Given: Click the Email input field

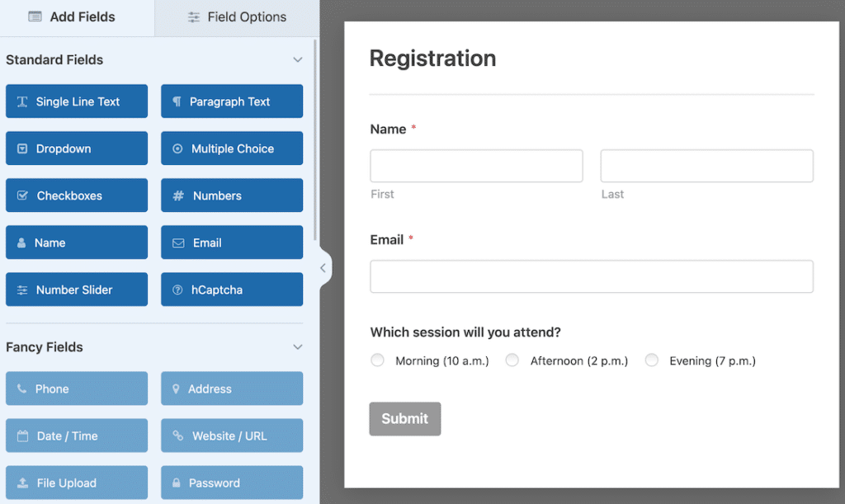Looking at the screenshot, I should click(x=591, y=276).
